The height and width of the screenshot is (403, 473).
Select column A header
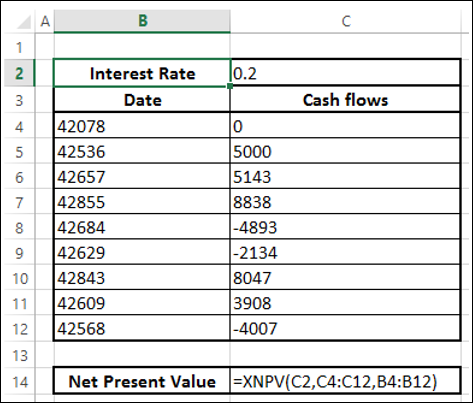(45, 21)
